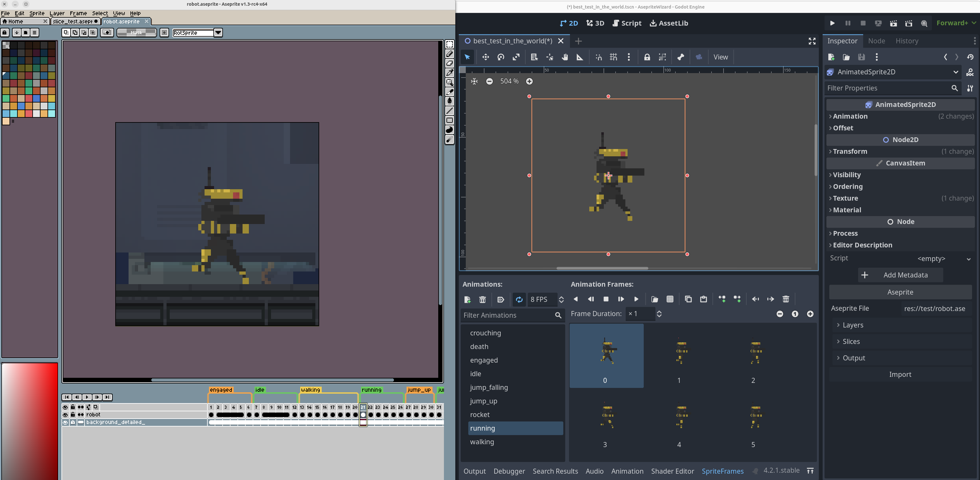
Task: Switch to the Node tab in the Inspector dock
Action: 876,41
